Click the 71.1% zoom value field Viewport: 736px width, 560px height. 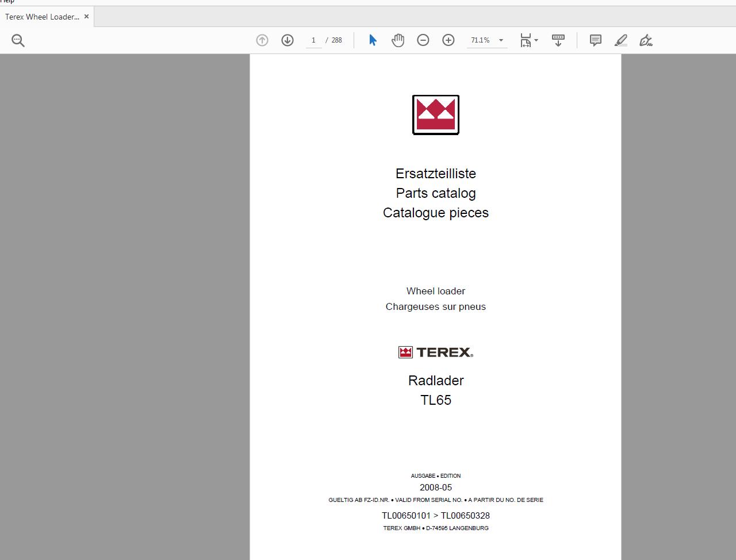481,40
